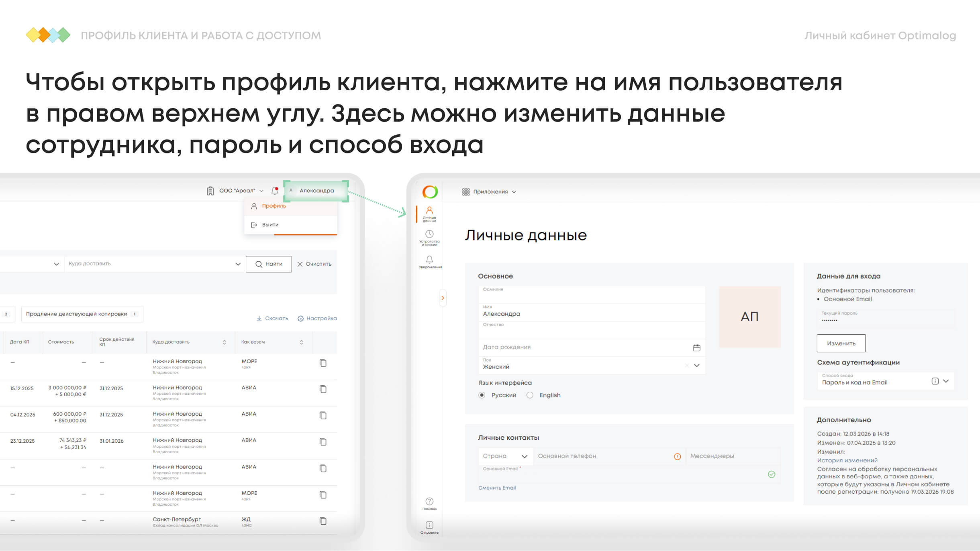Viewport: 980px width, 551px height.
Task: Click the orange Optimalog logo circle
Action: [x=430, y=192]
